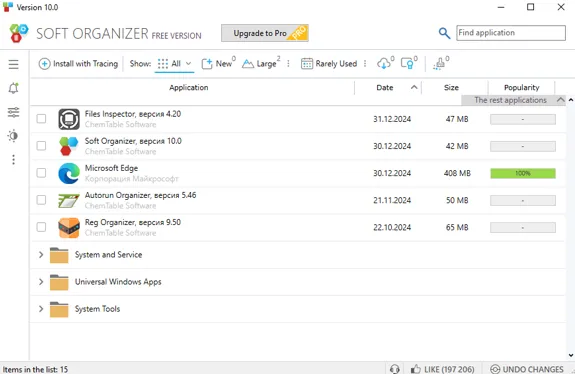Select the 65 MB size cell
Viewport: 575px width, 374px height.
tap(457, 227)
